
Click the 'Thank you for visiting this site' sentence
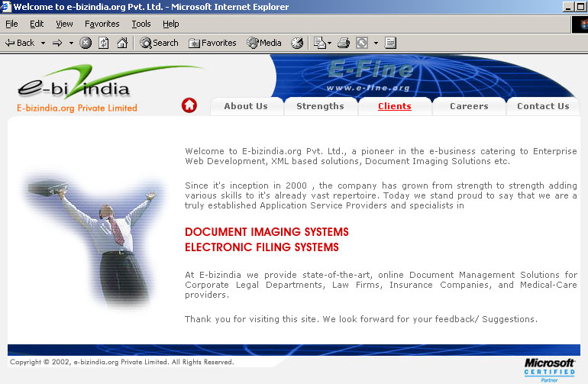click(360, 319)
